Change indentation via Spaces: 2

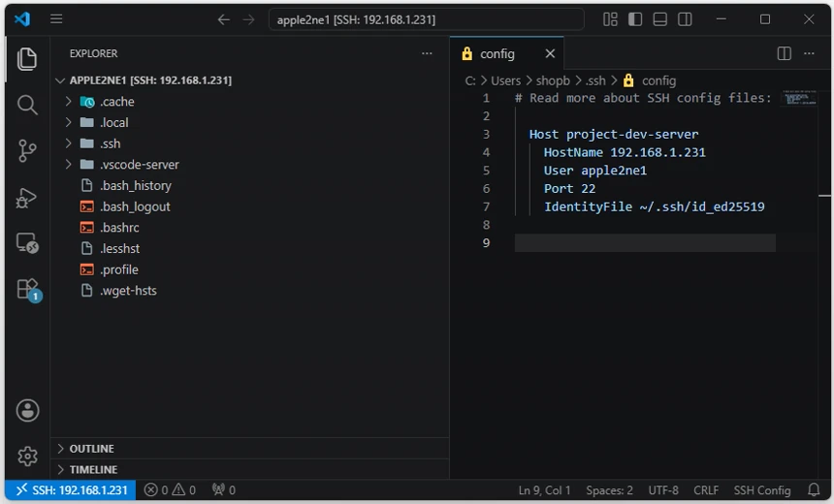609,490
